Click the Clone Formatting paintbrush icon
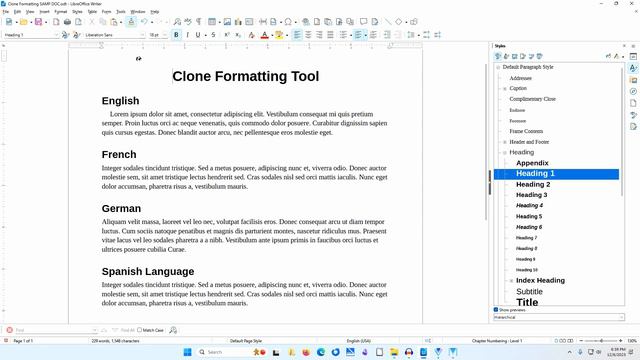 point(131,22)
